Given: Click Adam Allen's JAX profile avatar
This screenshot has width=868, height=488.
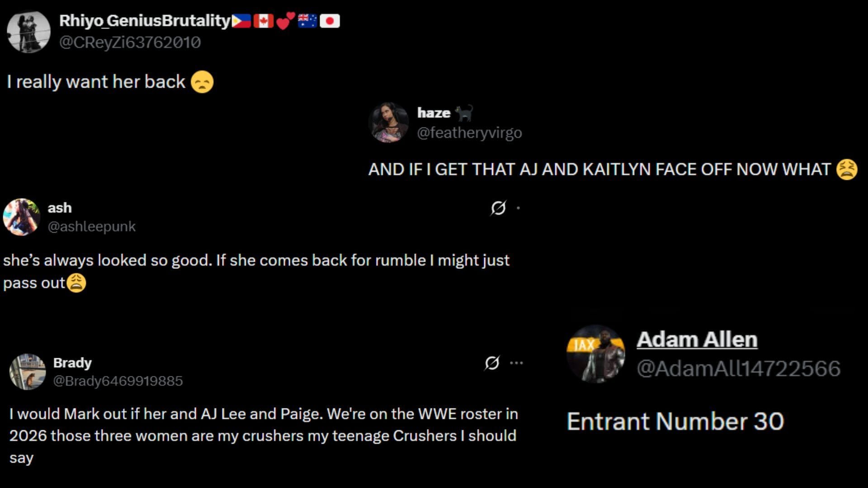Looking at the screenshot, I should pos(597,354).
